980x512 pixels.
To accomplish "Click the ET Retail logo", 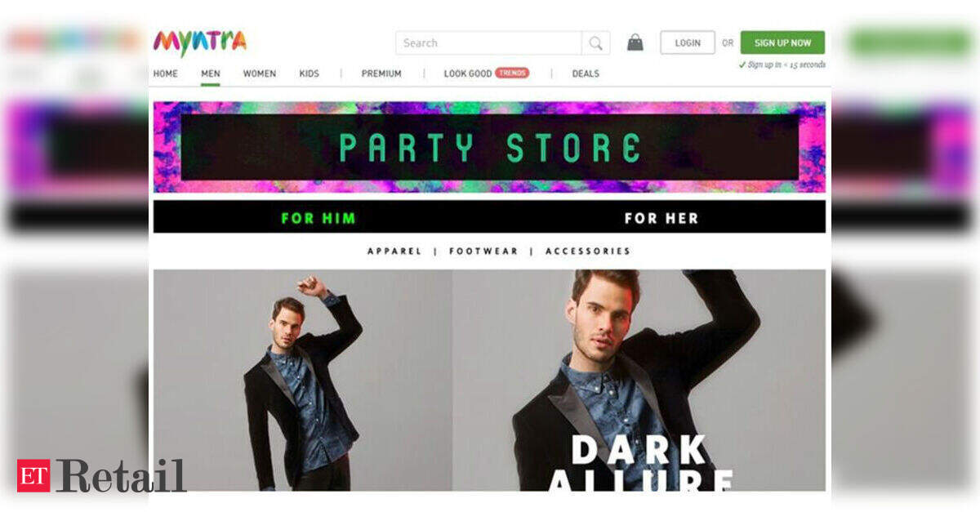I will (101, 475).
